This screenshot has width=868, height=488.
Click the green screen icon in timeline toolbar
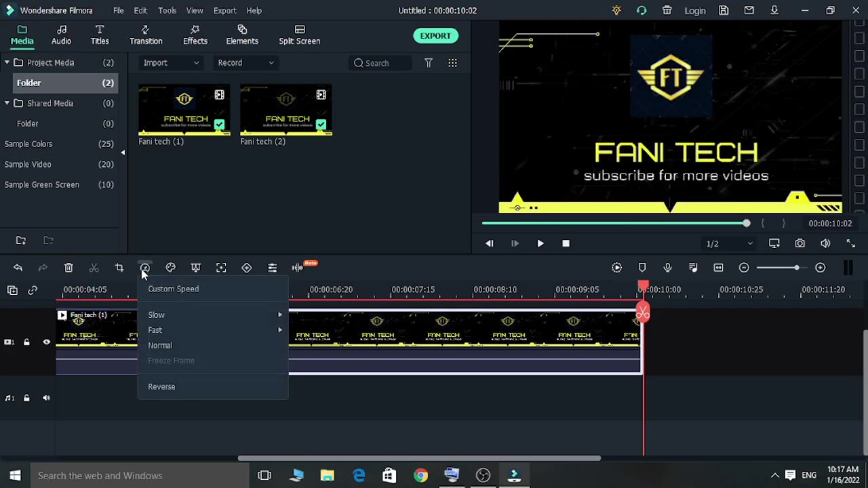tap(196, 268)
